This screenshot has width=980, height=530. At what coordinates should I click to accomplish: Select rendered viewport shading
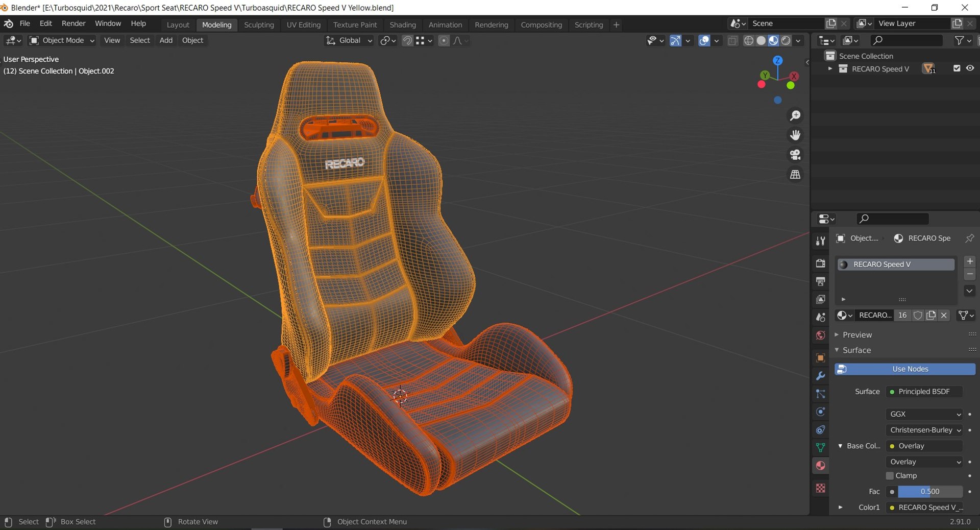(786, 41)
